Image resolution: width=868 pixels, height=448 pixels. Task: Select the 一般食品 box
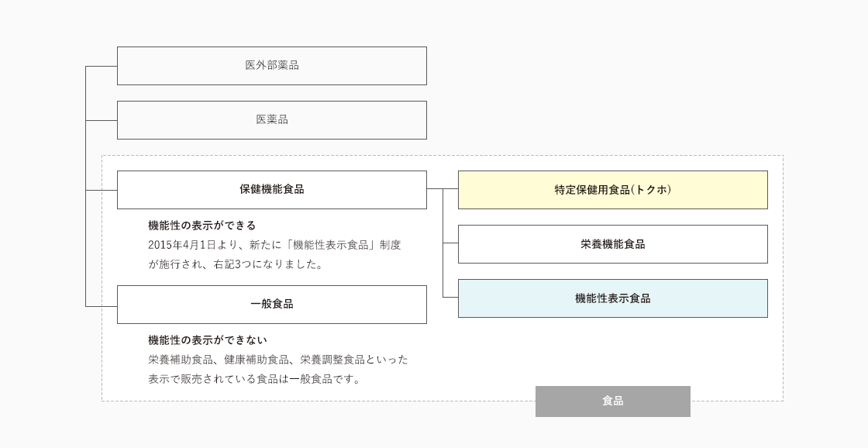[x=271, y=305]
